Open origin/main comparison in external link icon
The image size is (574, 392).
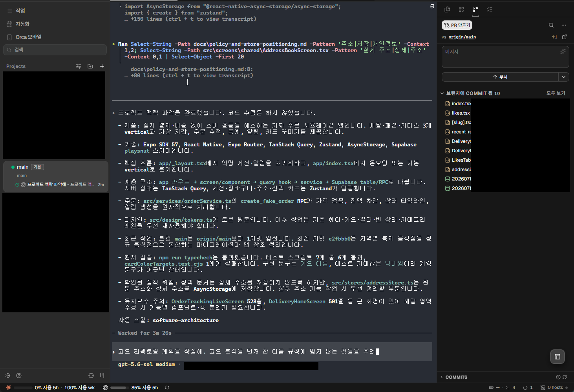coord(565,37)
